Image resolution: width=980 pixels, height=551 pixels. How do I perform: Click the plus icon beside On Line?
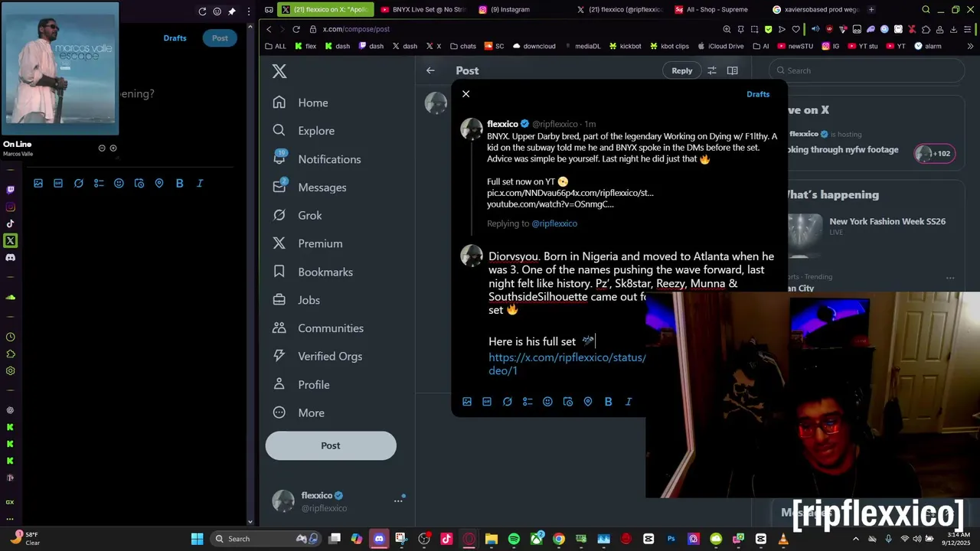click(113, 148)
